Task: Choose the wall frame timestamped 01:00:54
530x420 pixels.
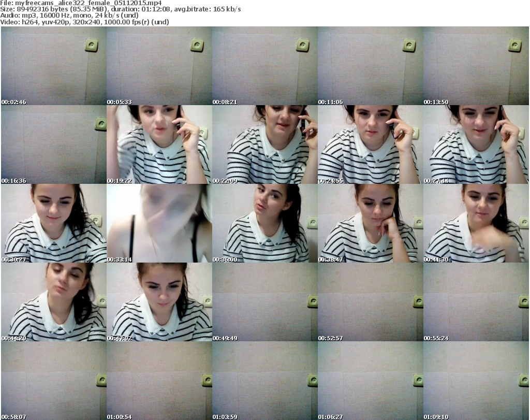Action: [159, 381]
